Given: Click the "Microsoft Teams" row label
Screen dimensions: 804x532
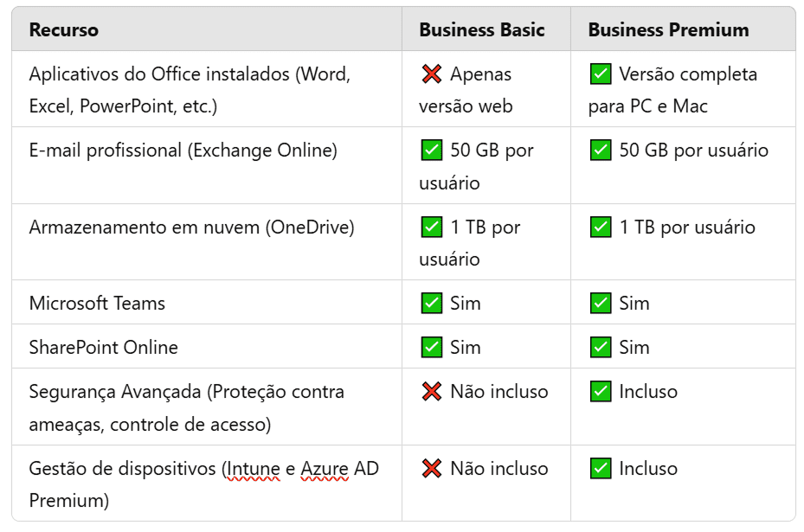Looking at the screenshot, I should pos(97,304).
